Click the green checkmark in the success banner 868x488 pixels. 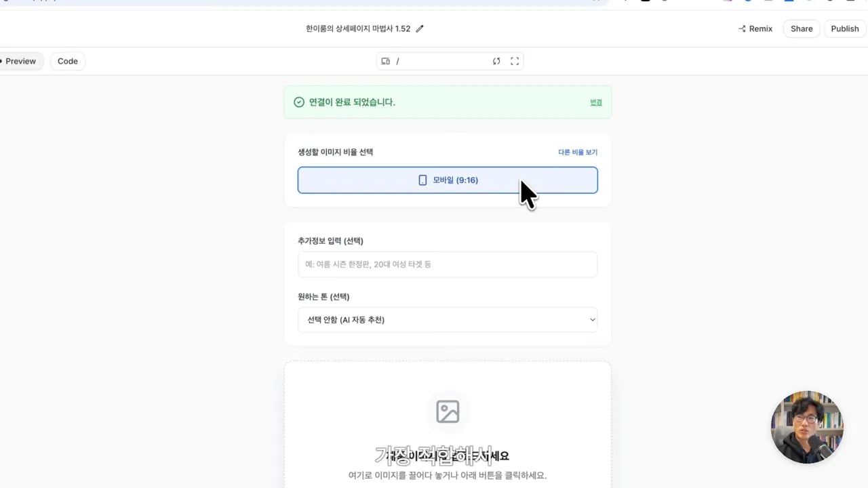tap(299, 102)
